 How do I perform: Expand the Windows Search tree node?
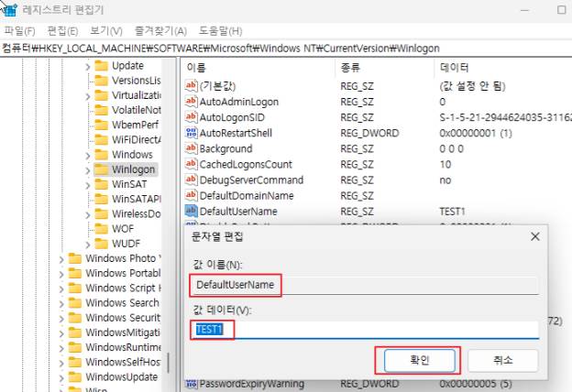(x=61, y=304)
